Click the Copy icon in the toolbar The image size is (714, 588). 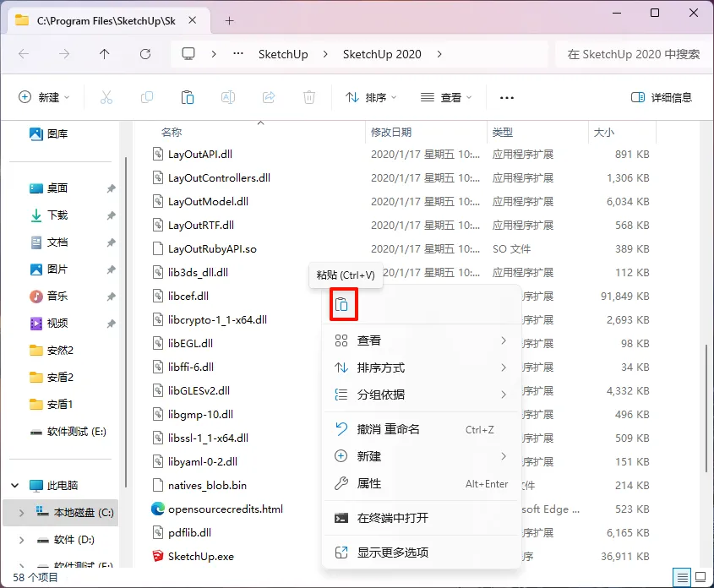tap(147, 97)
